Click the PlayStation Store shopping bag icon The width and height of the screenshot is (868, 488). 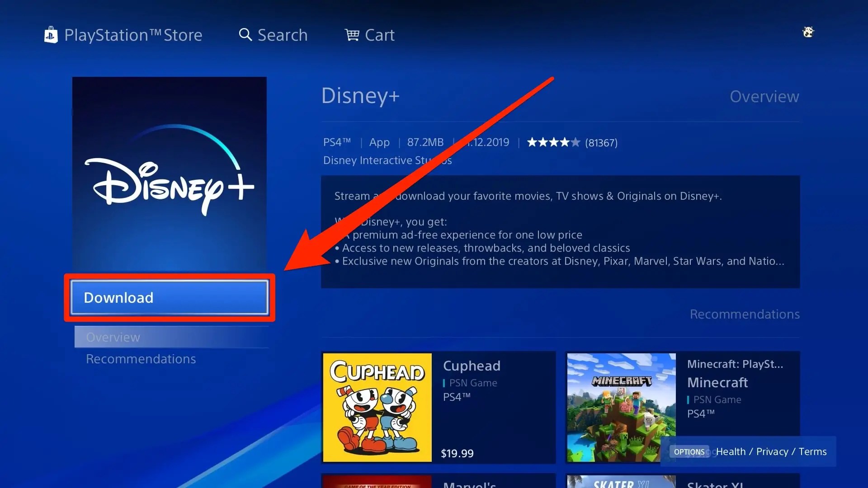point(51,35)
